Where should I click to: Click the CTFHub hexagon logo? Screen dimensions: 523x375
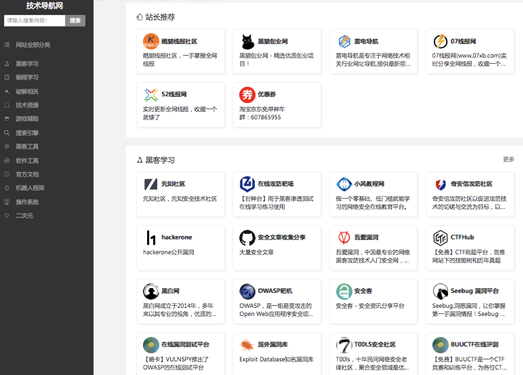(440, 238)
